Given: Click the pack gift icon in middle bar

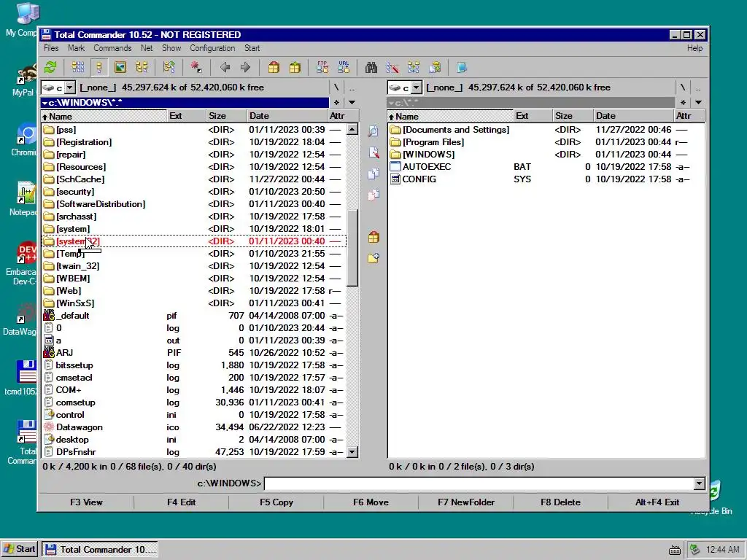Looking at the screenshot, I should coord(373,237).
